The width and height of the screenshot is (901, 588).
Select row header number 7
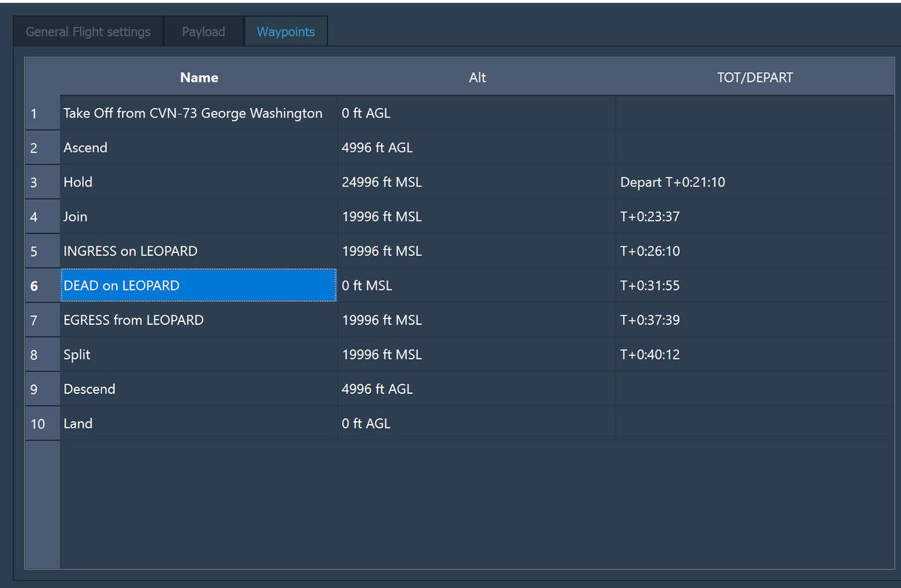43,320
